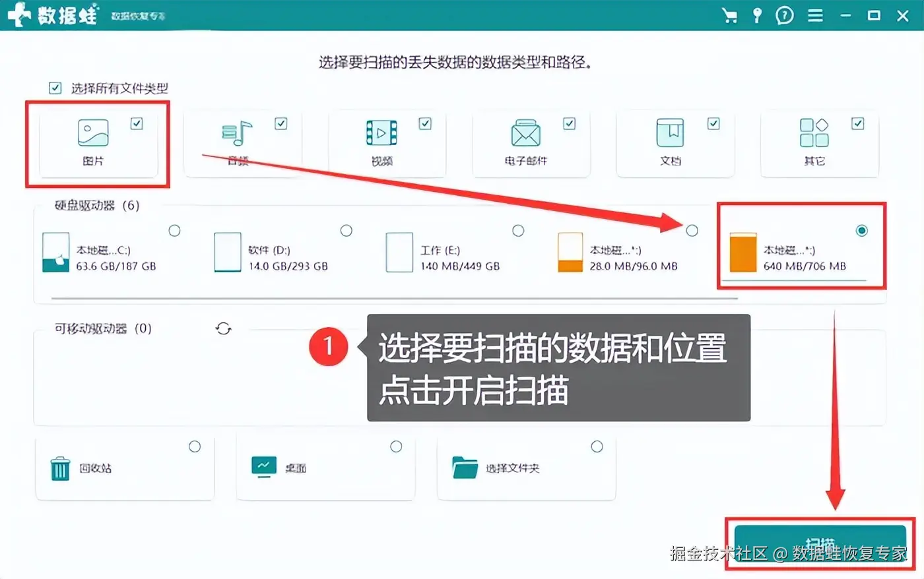Click the 14.0 GB/293 GB capacity text
924x579 pixels.
coord(288,266)
